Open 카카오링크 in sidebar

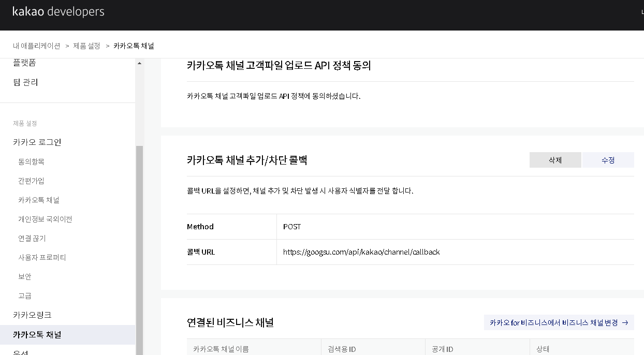32,315
